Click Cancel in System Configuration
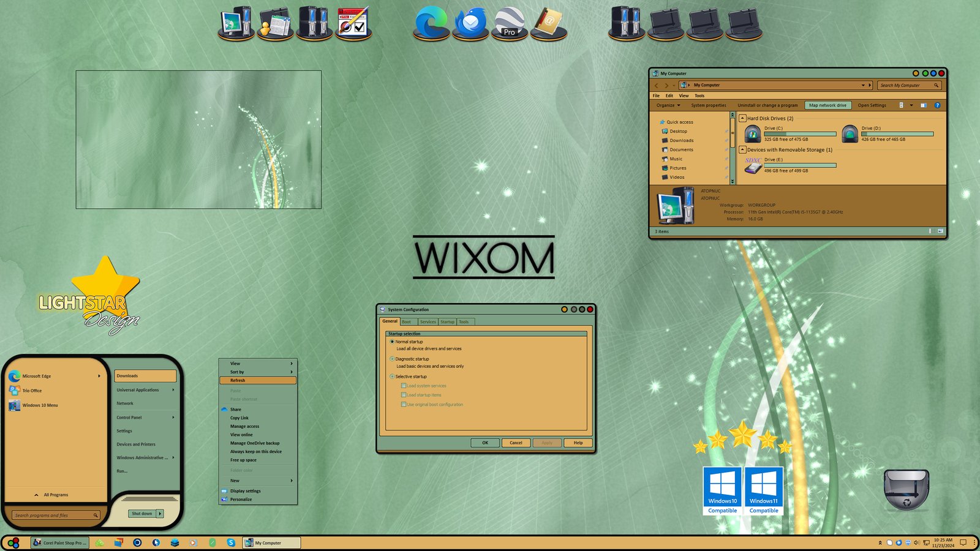The height and width of the screenshot is (551, 980). (x=516, y=443)
